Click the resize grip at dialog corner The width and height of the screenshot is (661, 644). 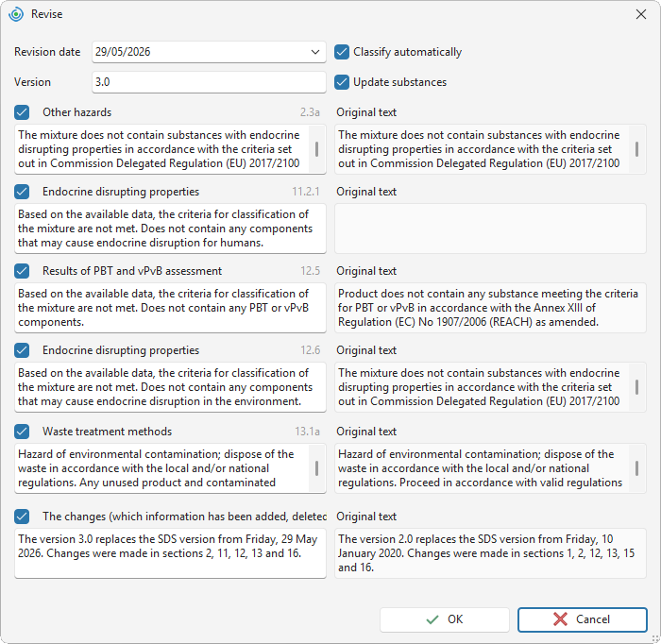[655, 638]
